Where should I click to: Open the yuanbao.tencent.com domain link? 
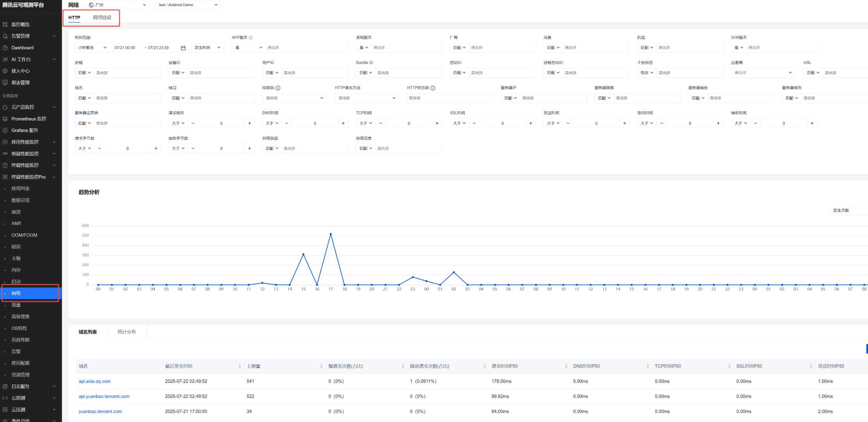100,412
